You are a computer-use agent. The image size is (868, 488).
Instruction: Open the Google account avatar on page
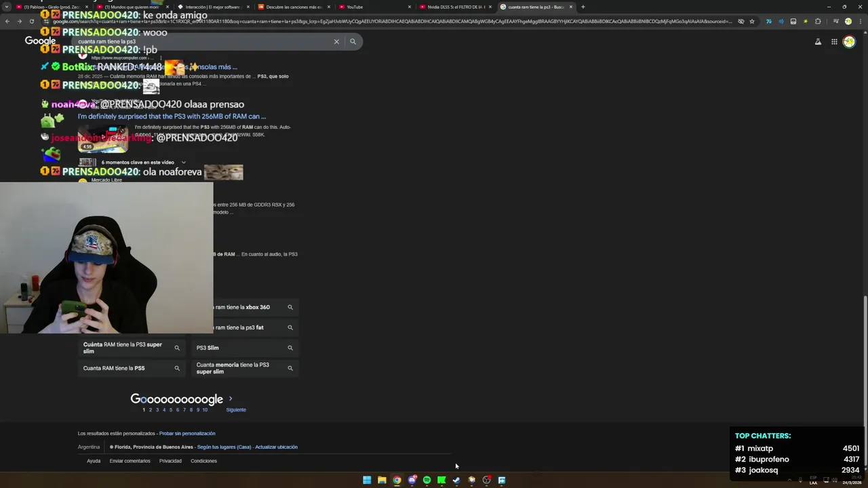(x=849, y=41)
